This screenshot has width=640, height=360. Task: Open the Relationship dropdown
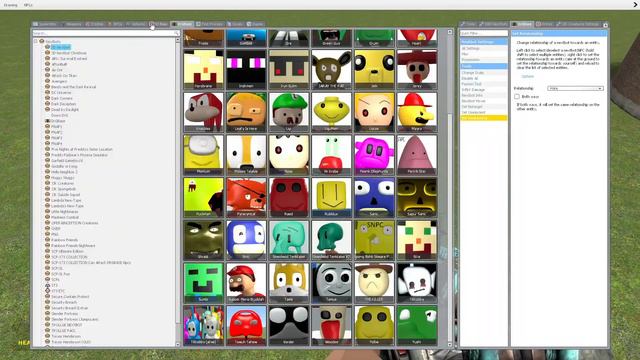point(575,89)
